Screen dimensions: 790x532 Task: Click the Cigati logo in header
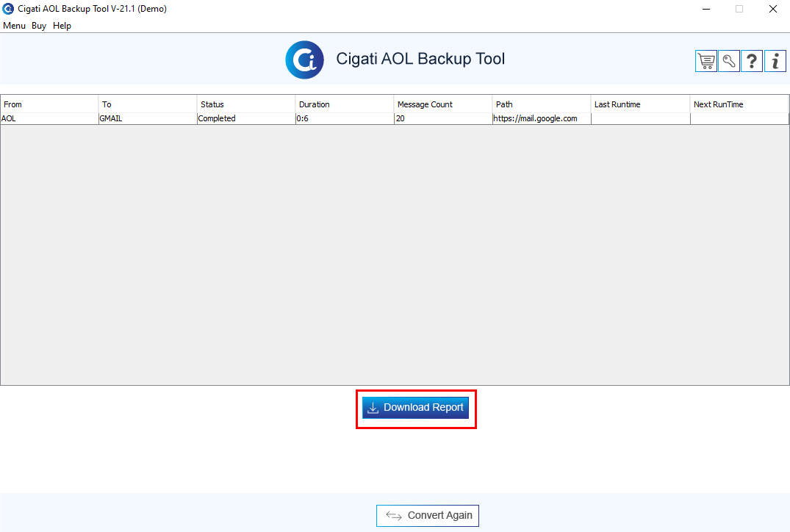tap(304, 60)
